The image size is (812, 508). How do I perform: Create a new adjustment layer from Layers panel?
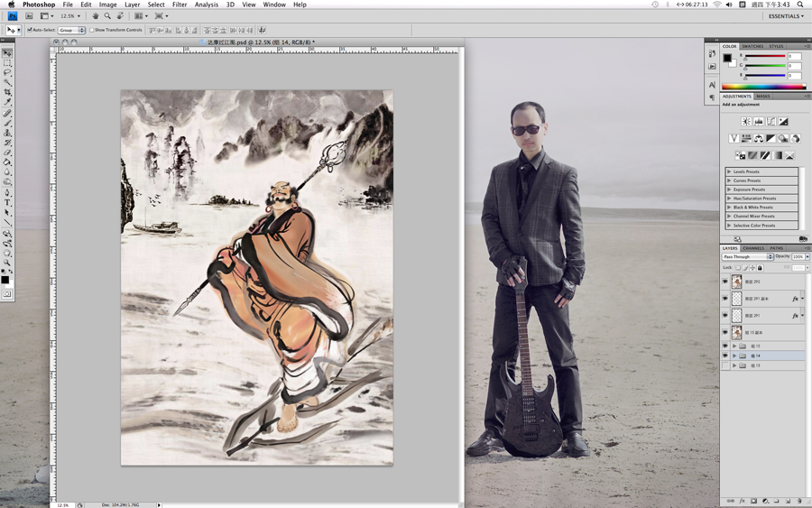pos(765,501)
